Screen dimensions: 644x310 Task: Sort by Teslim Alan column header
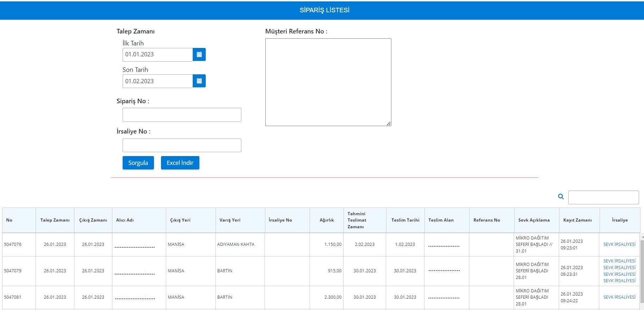tap(447, 220)
